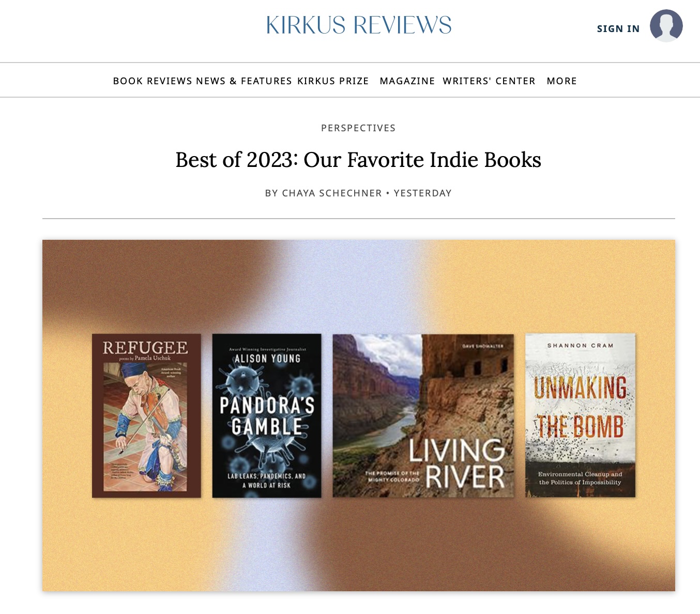
Task: Open the Best of 2023 article headline
Action: click(358, 160)
